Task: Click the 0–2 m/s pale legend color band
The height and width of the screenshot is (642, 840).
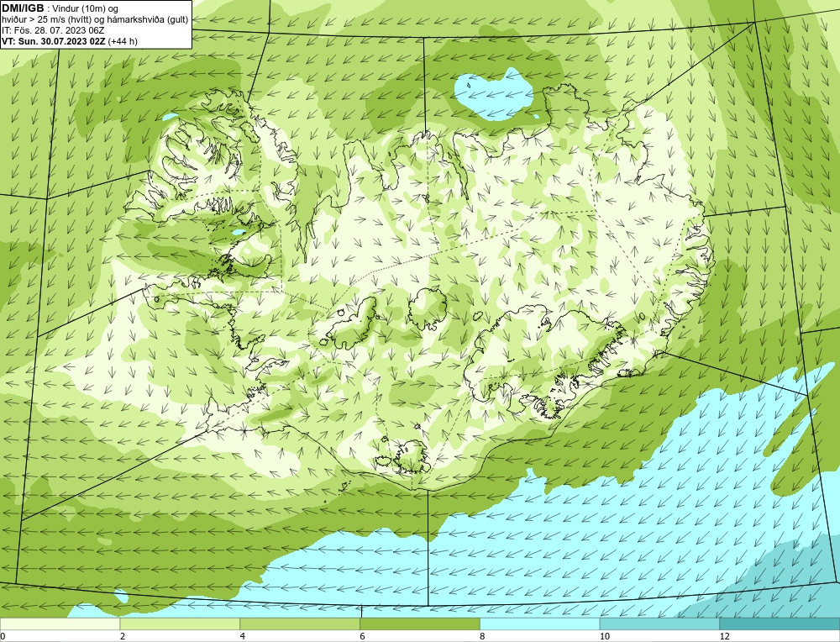Action: coord(60,624)
